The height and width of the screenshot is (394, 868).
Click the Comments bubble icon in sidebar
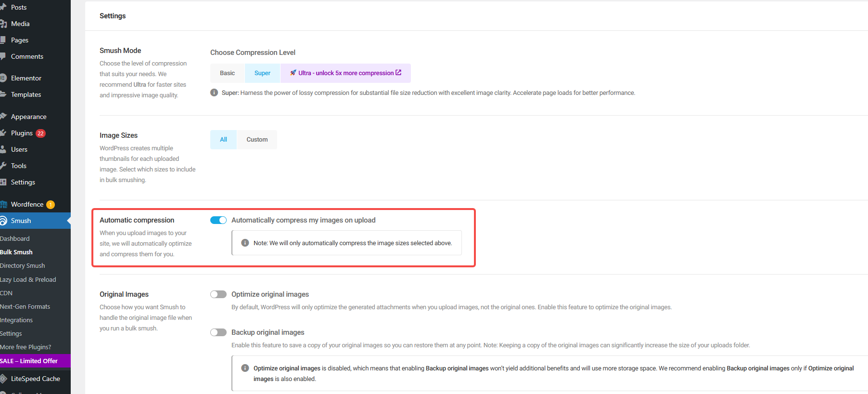tap(3, 56)
